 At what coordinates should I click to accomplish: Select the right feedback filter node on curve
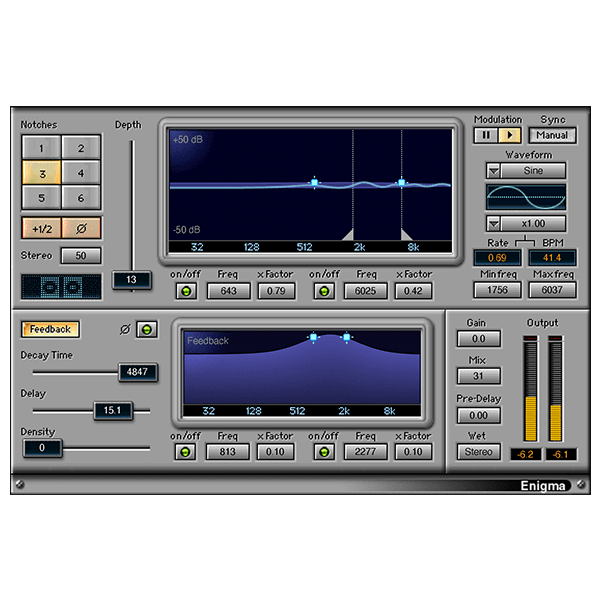point(347,338)
